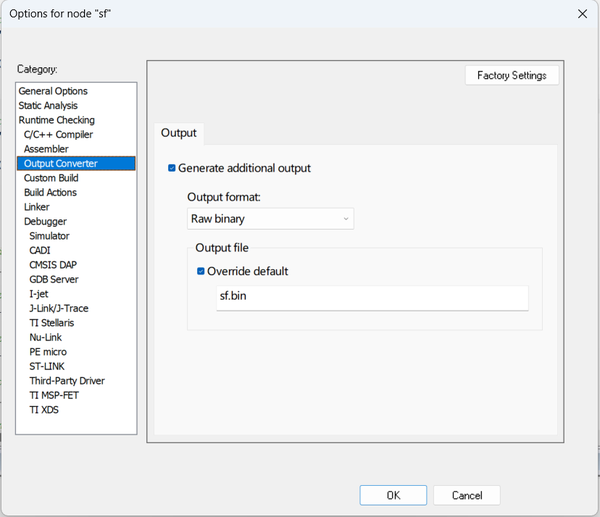Open Static Analysis category
Viewport: 600px width, 517px height.
tap(48, 105)
